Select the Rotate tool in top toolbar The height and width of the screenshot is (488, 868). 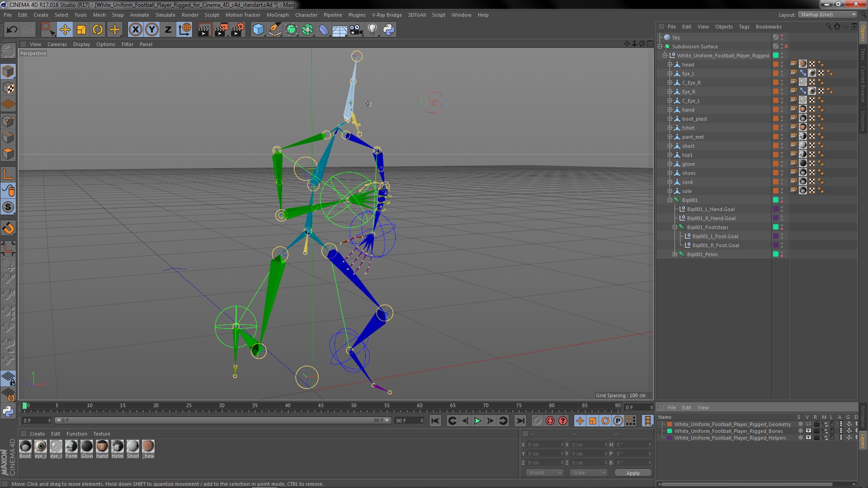(x=98, y=30)
